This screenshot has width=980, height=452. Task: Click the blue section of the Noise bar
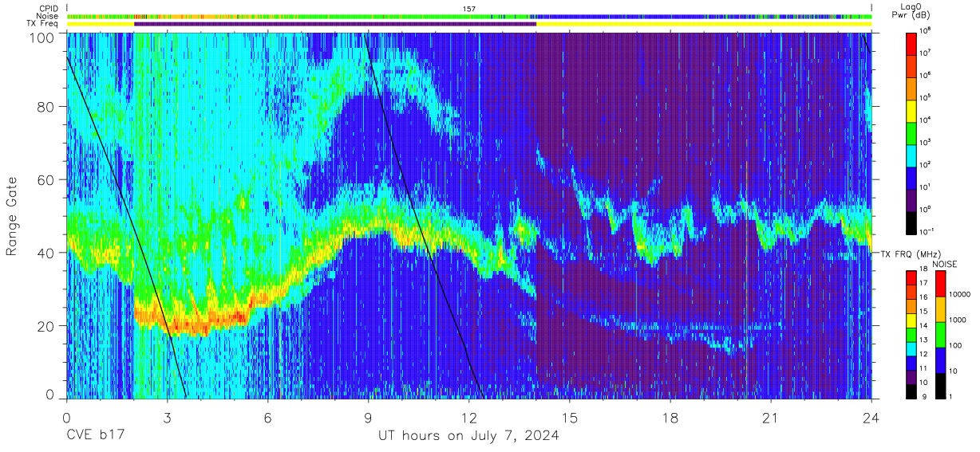[x=702, y=16]
